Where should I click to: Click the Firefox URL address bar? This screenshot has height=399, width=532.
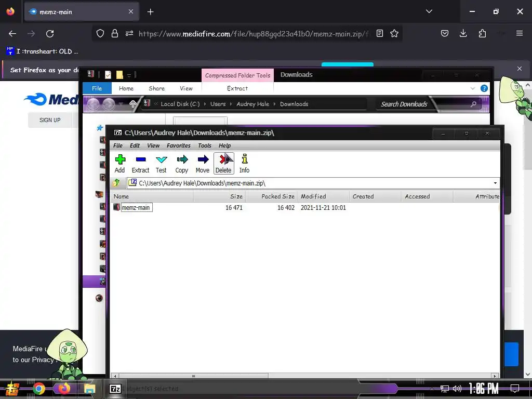(x=253, y=34)
